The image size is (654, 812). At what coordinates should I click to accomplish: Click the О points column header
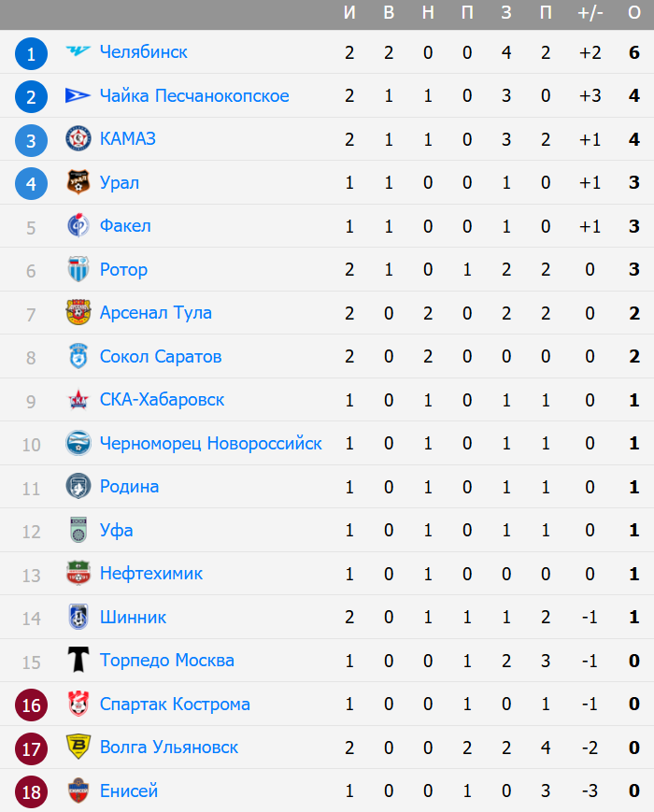click(x=634, y=13)
